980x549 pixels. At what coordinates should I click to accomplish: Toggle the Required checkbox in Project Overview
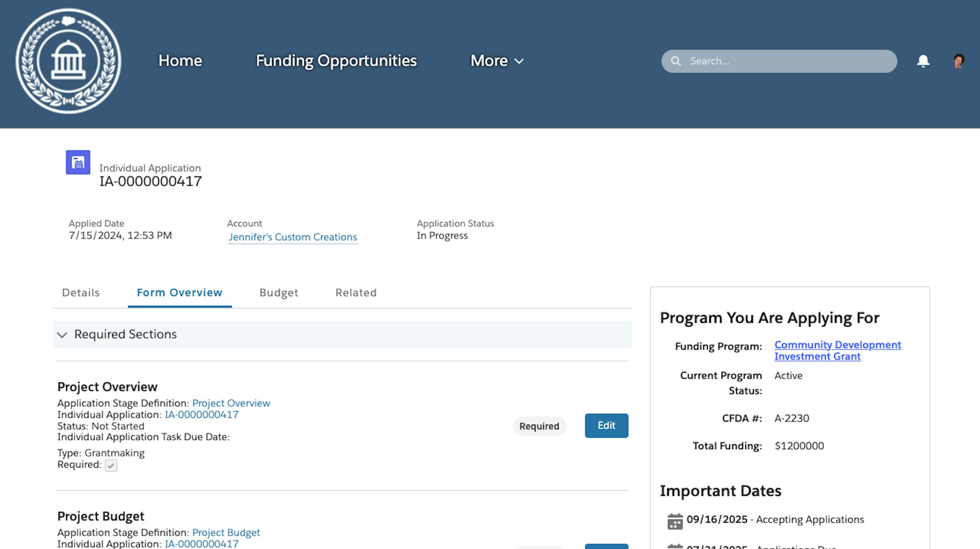click(111, 466)
